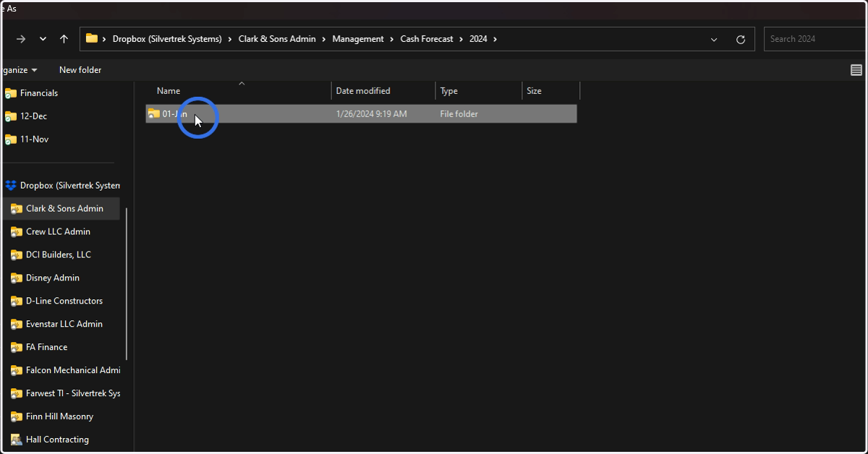The image size is (868, 454).
Task: Expand chevron after Cash Forecast breadcrumb
Action: [461, 39]
